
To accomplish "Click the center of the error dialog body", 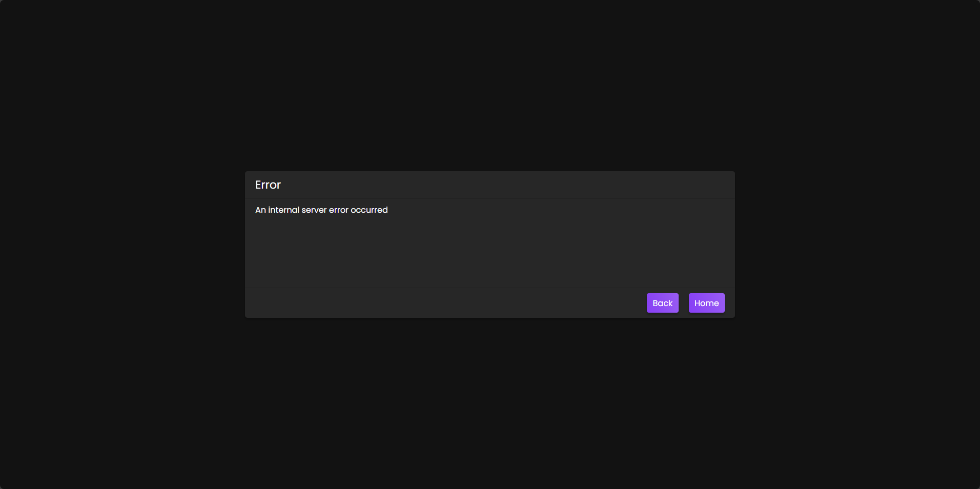I will [490, 243].
